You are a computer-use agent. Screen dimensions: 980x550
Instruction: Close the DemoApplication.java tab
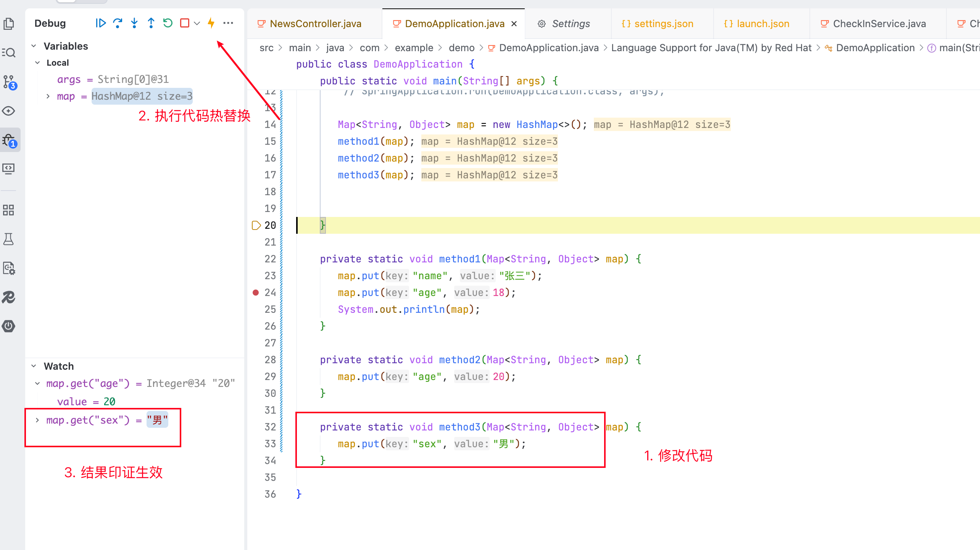514,24
